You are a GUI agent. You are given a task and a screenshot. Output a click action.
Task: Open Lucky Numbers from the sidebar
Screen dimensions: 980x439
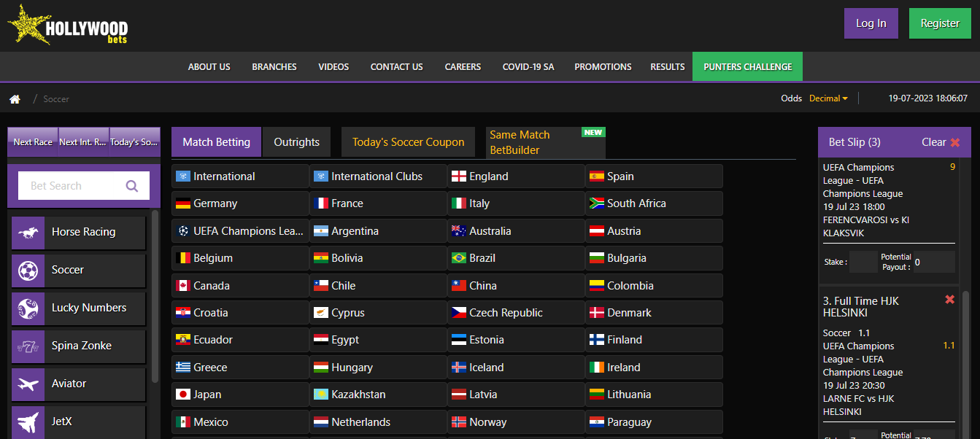(28, 308)
